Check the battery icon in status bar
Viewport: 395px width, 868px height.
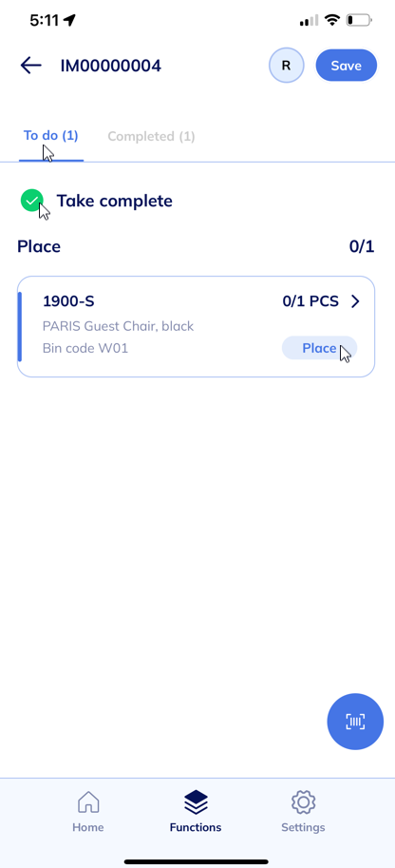tap(359, 21)
